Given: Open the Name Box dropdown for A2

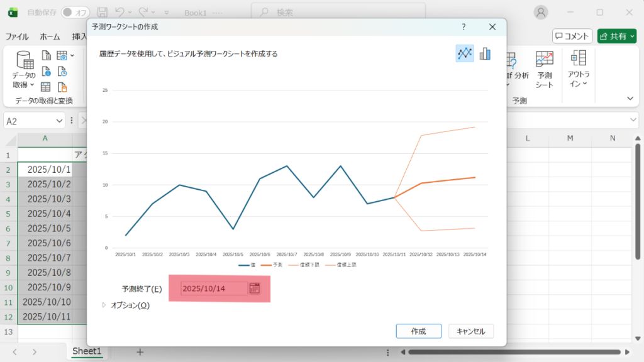Looking at the screenshot, I should [x=60, y=121].
